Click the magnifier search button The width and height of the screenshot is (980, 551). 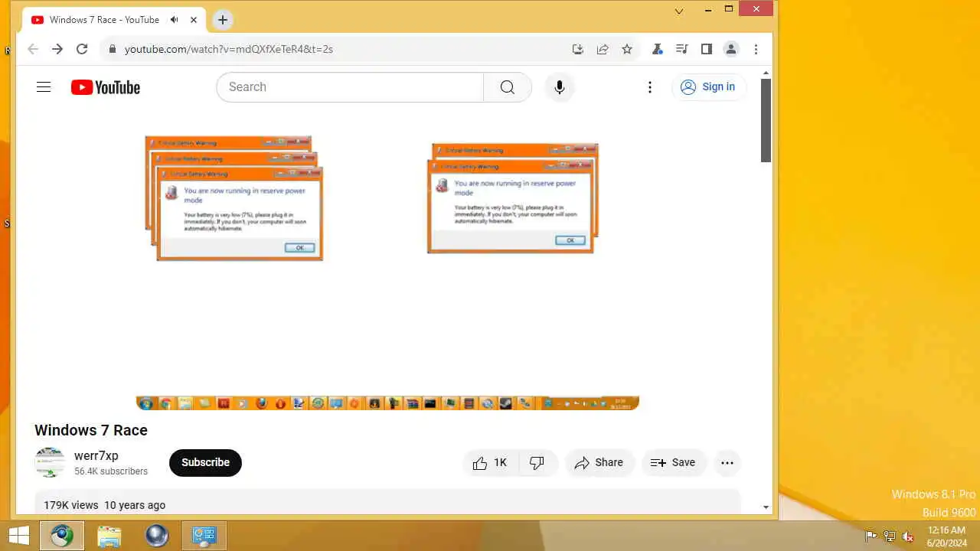pyautogui.click(x=508, y=87)
